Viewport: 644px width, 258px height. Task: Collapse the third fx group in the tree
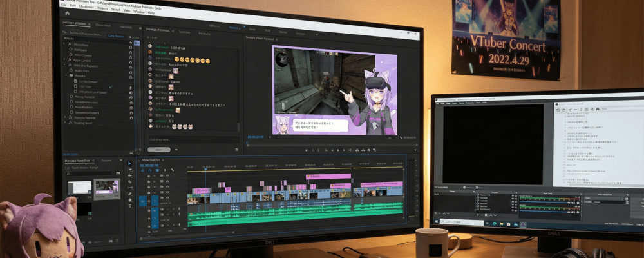coord(64,64)
